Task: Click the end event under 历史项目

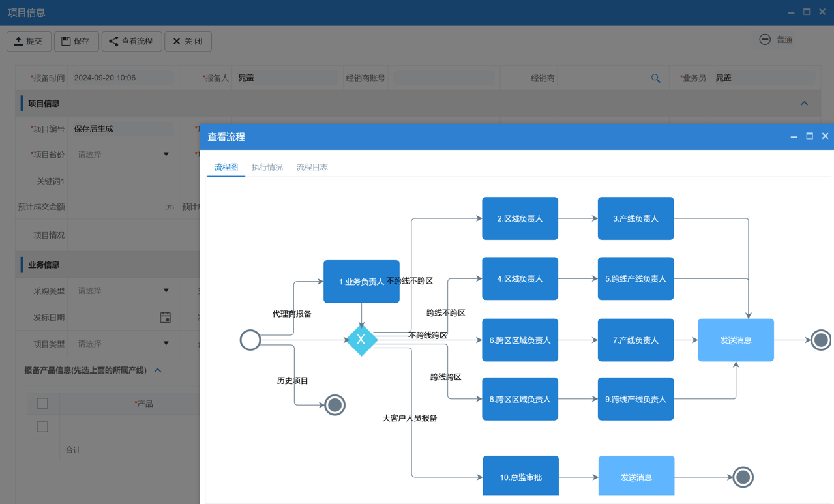Action: (335, 405)
